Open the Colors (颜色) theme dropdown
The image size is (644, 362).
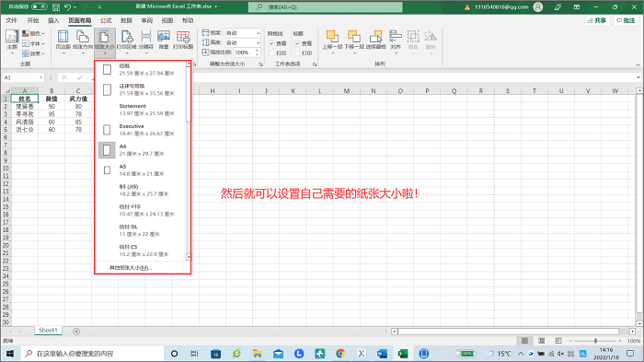pyautogui.click(x=33, y=34)
